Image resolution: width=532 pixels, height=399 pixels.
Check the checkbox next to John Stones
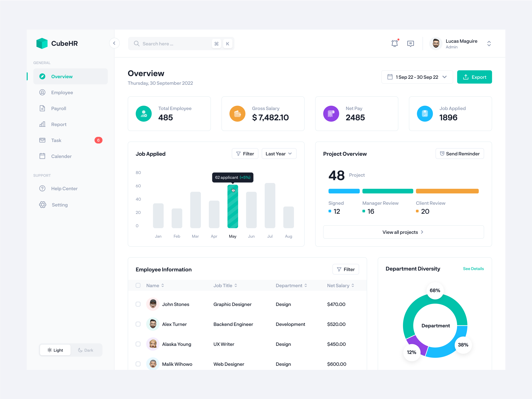[138, 304]
